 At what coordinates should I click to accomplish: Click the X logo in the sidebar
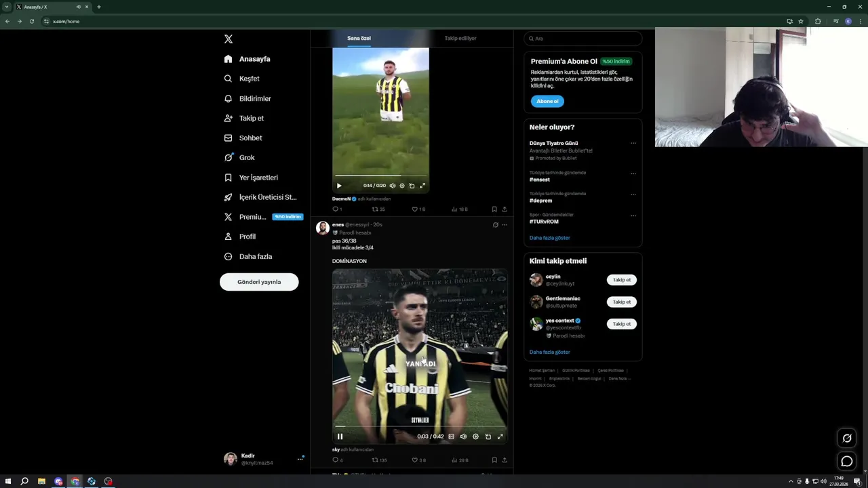(229, 39)
